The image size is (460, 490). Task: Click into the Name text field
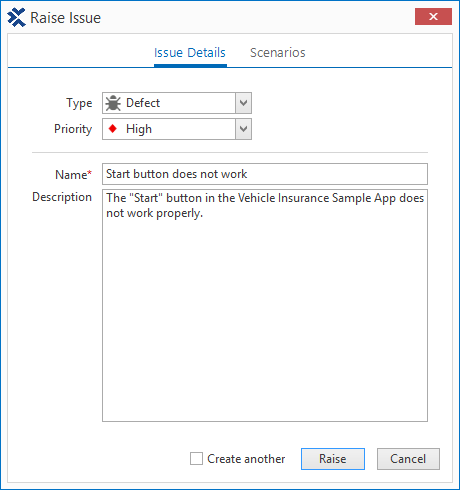coord(265,174)
